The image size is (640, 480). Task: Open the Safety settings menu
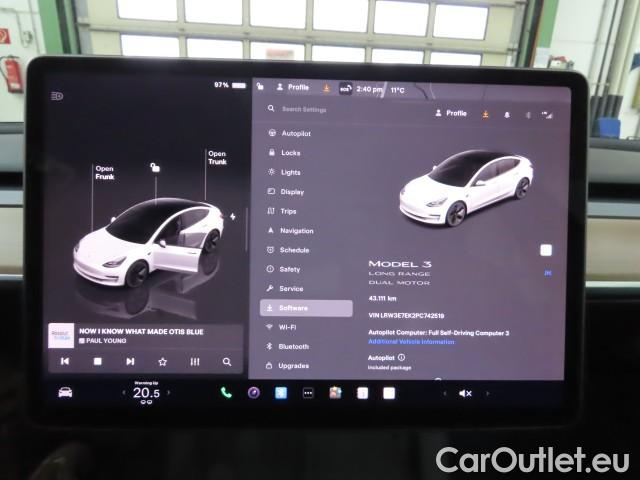[284, 269]
